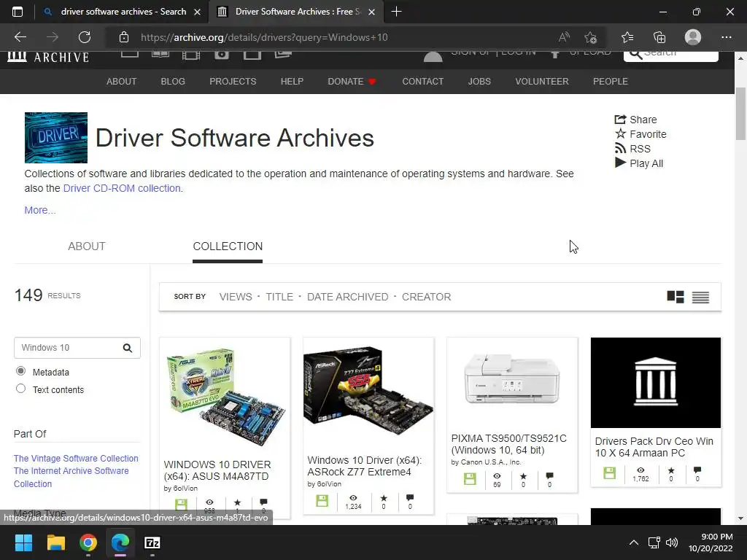Click the More... link
This screenshot has height=560, width=747.
point(40,210)
